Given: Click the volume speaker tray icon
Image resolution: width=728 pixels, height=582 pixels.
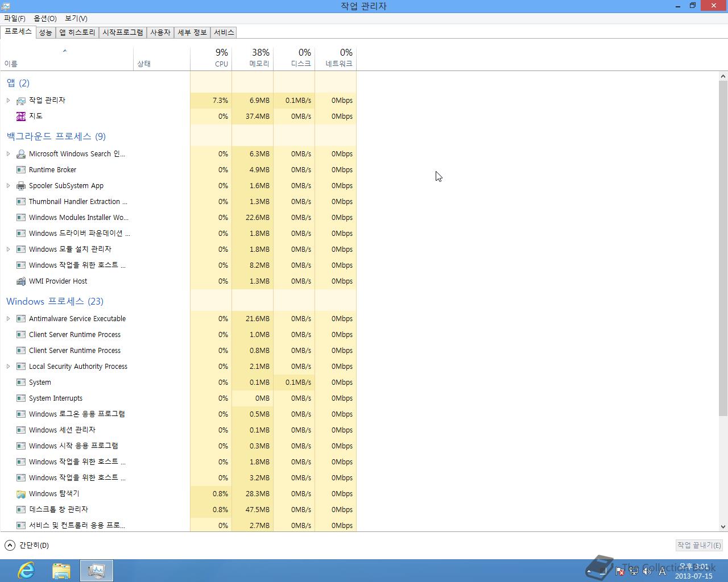Looking at the screenshot, I should coord(647,571).
